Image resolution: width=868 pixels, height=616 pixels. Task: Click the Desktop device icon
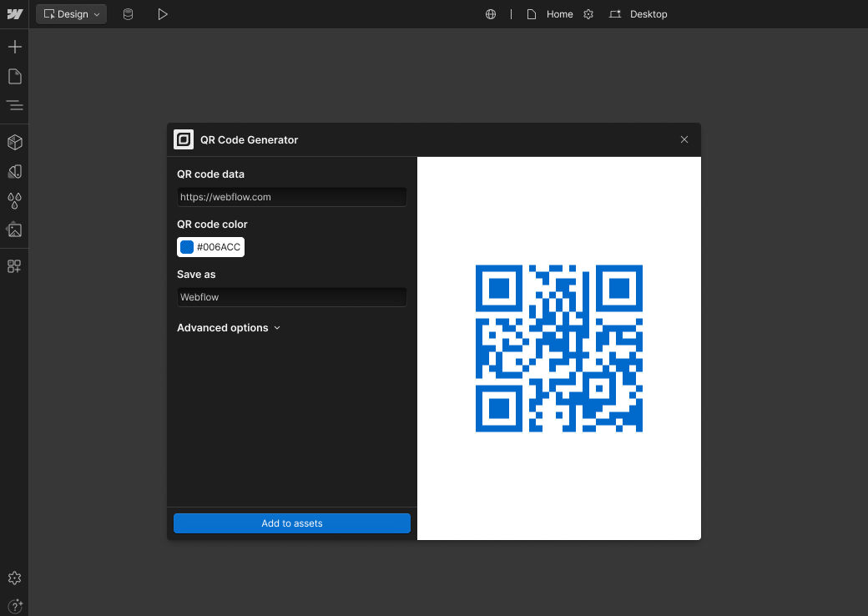[x=615, y=14]
